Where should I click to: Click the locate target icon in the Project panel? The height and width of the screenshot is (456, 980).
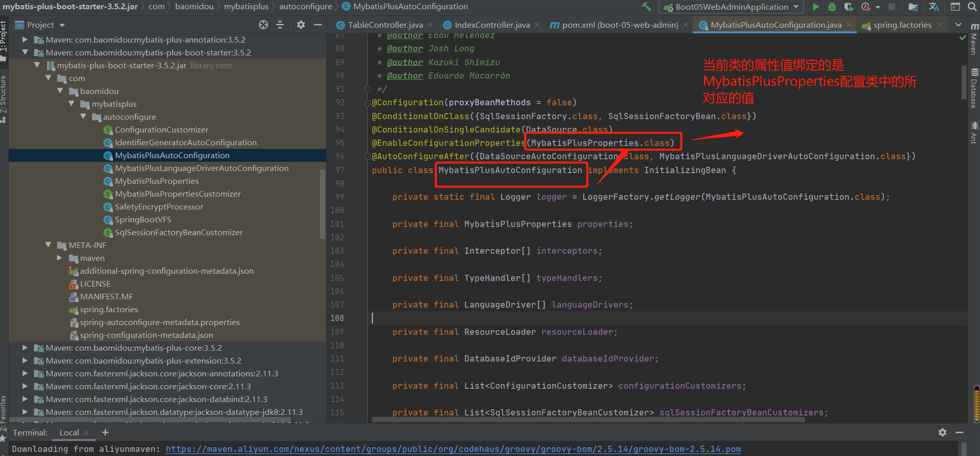point(263,25)
